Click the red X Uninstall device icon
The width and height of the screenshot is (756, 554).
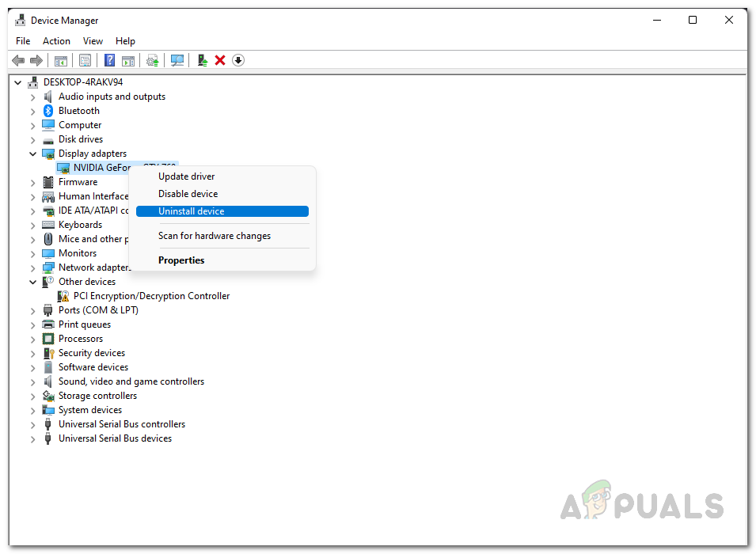point(220,60)
